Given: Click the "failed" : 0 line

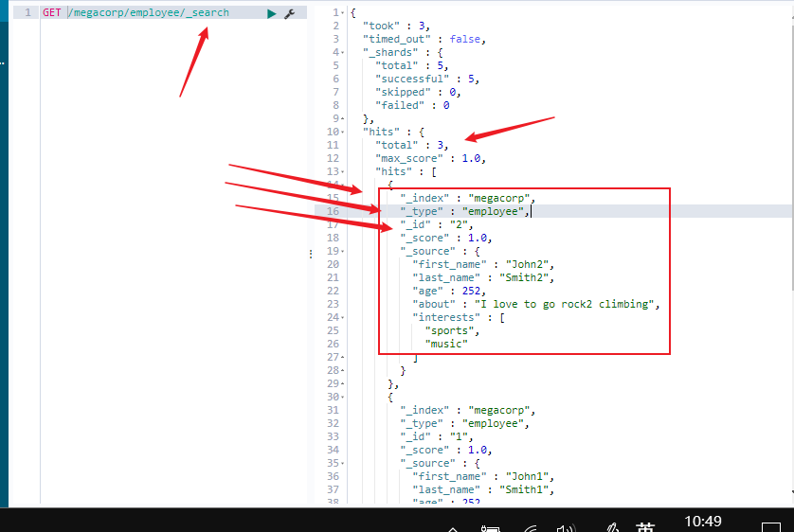Looking at the screenshot, I should pos(412,105).
